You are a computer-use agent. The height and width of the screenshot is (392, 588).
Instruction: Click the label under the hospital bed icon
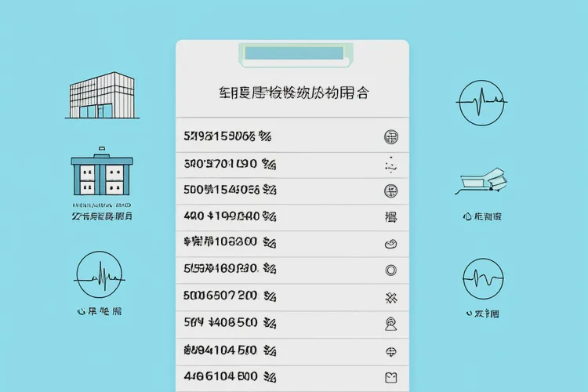(x=482, y=215)
